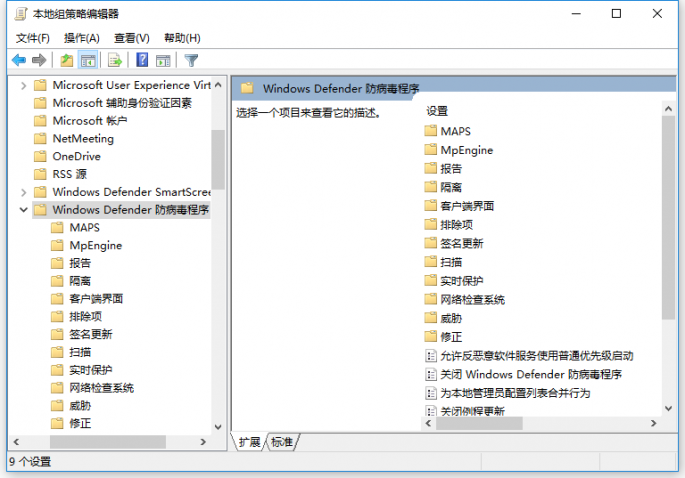This screenshot has width=685, height=478.
Task: Click policy icon for 允许反恶意软件服务使用普通优先级启动
Action: pyautogui.click(x=431, y=356)
